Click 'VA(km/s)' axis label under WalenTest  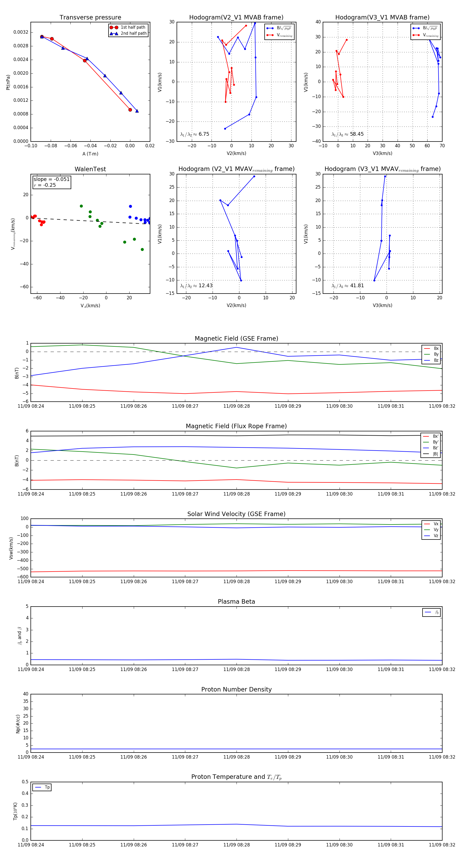(x=90, y=306)
